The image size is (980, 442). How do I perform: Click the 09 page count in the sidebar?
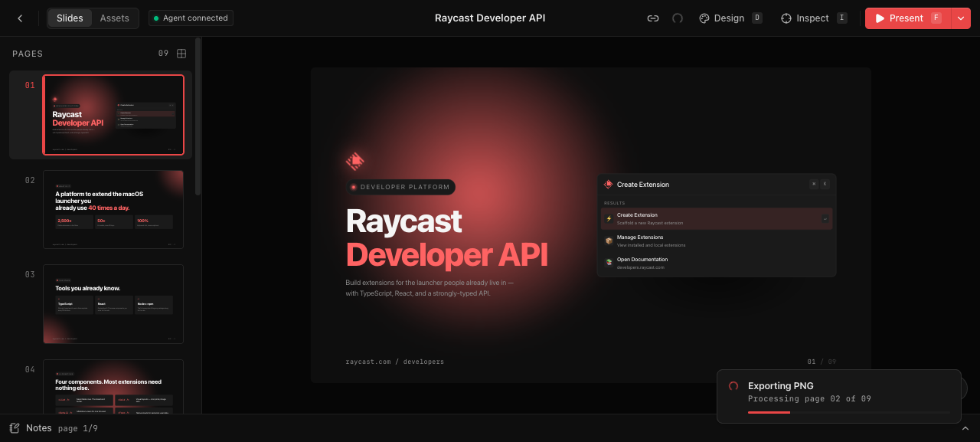tap(163, 54)
